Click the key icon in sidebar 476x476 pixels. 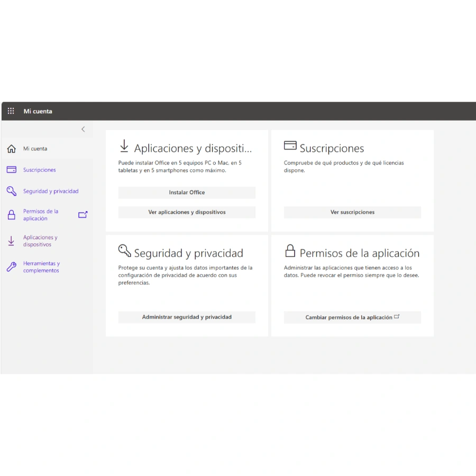[11, 191]
